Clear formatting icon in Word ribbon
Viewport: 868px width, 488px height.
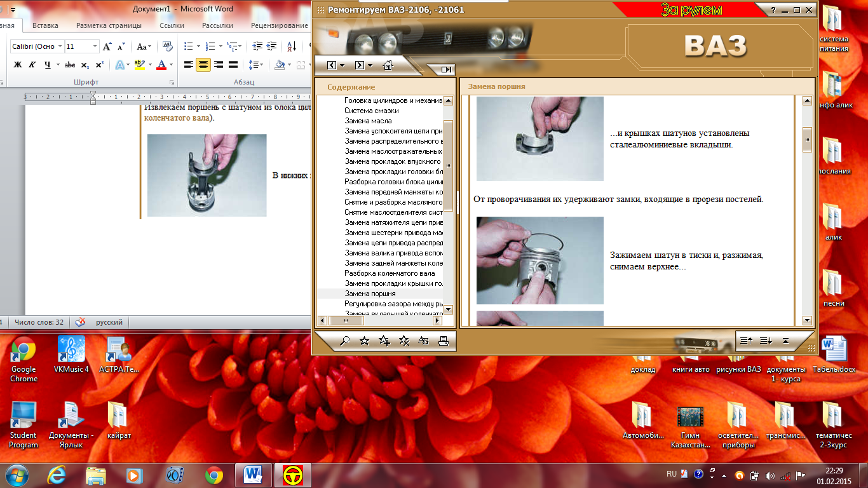pyautogui.click(x=168, y=46)
